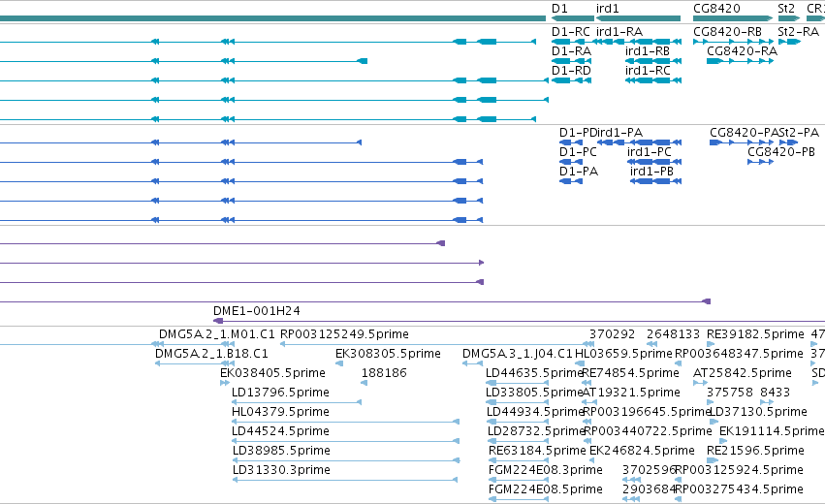
Task: Click the 2903684 feature label
Action: (x=649, y=489)
